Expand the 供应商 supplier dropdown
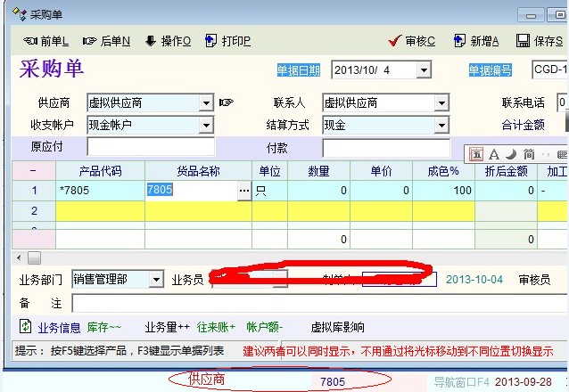The width and height of the screenshot is (569, 392). tap(206, 103)
